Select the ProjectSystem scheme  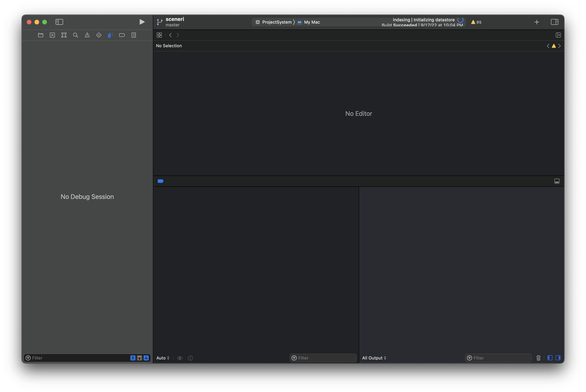[276, 22]
